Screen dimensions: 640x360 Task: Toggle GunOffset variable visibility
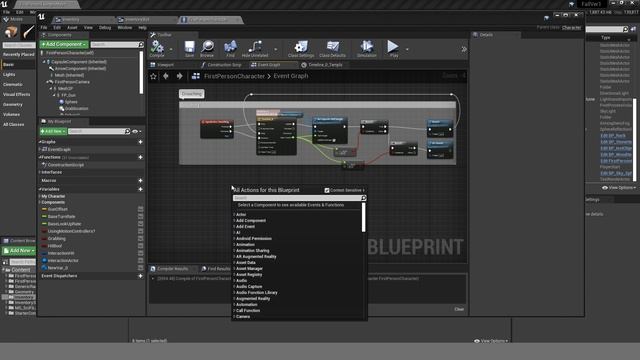point(140,209)
